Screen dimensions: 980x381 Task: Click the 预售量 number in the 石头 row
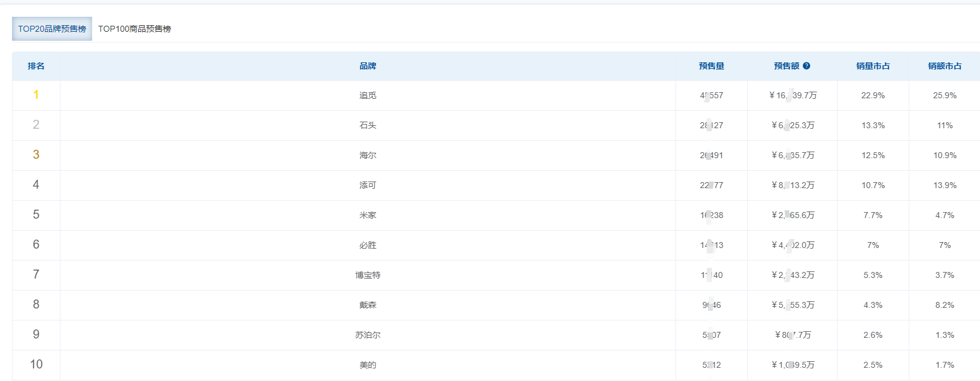pyautogui.click(x=711, y=125)
